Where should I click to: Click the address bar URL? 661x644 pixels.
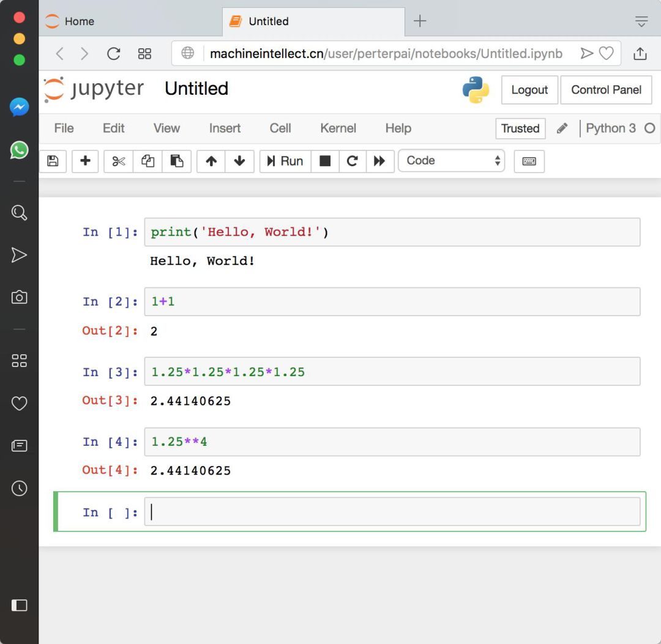point(386,53)
